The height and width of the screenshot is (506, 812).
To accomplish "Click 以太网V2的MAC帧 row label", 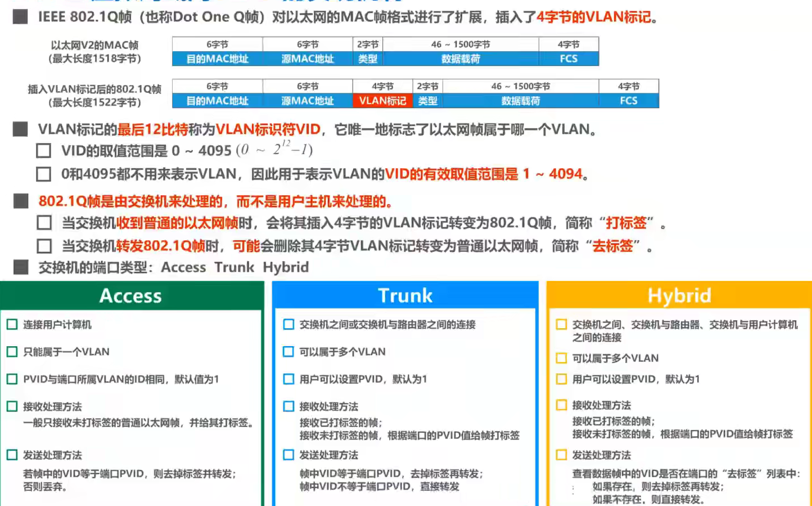I will [94, 46].
